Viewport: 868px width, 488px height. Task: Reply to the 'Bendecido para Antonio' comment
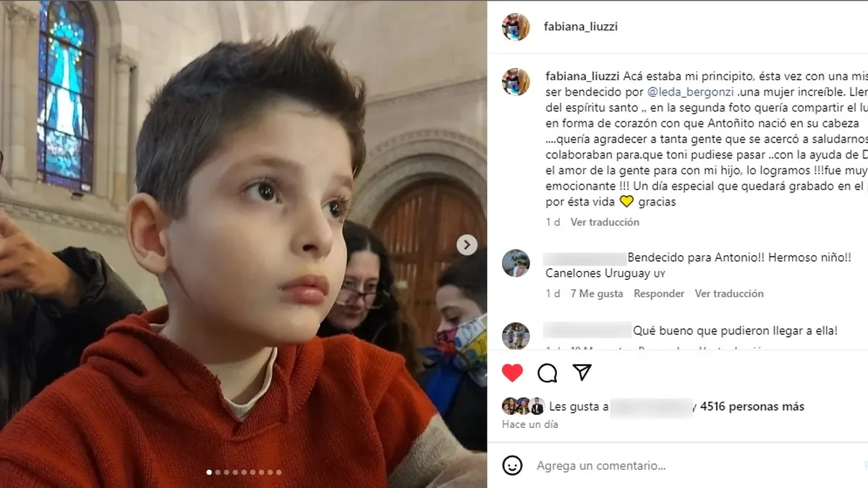(x=659, y=294)
